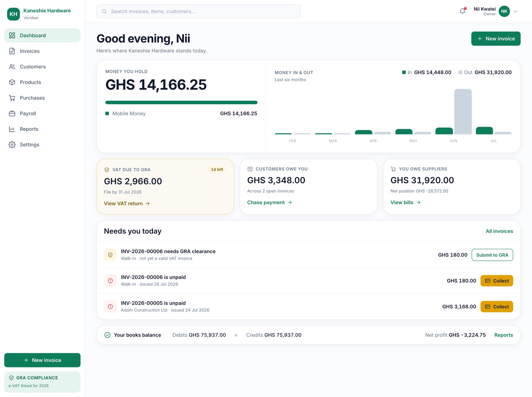Click the VAT due shield icon
Screen dimensions: 532x397
tap(107, 170)
